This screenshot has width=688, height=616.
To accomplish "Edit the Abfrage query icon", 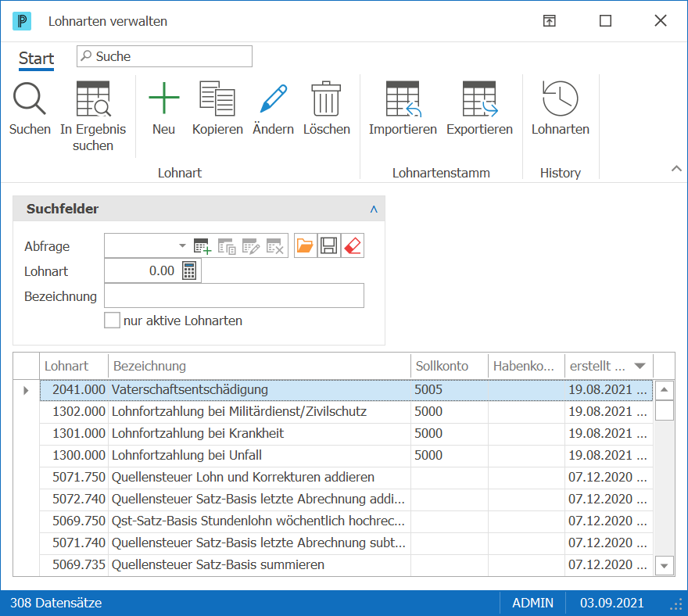I will (251, 246).
